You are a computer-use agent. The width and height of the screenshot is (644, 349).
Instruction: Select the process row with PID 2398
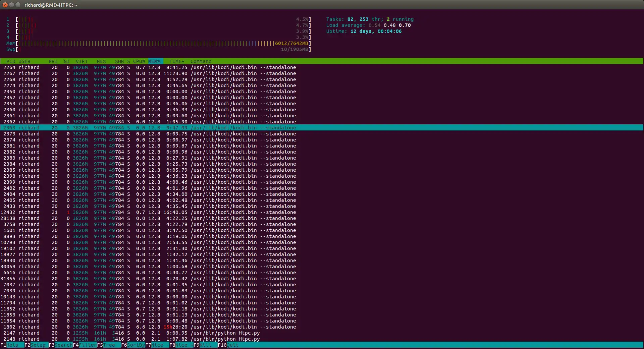point(322,176)
